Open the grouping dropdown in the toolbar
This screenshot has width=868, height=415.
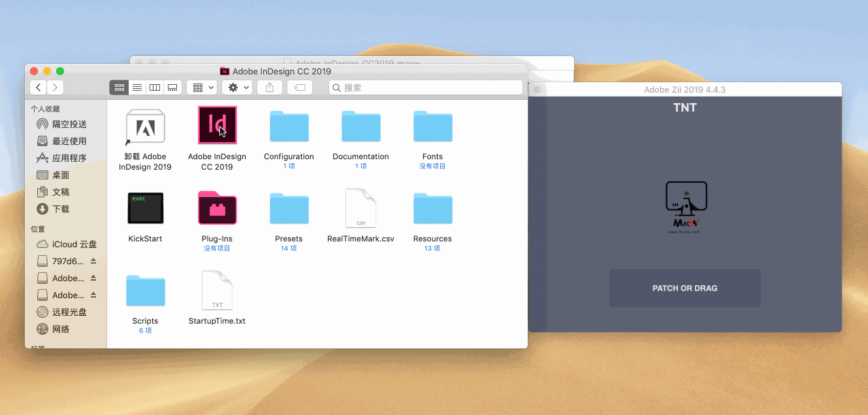click(201, 87)
